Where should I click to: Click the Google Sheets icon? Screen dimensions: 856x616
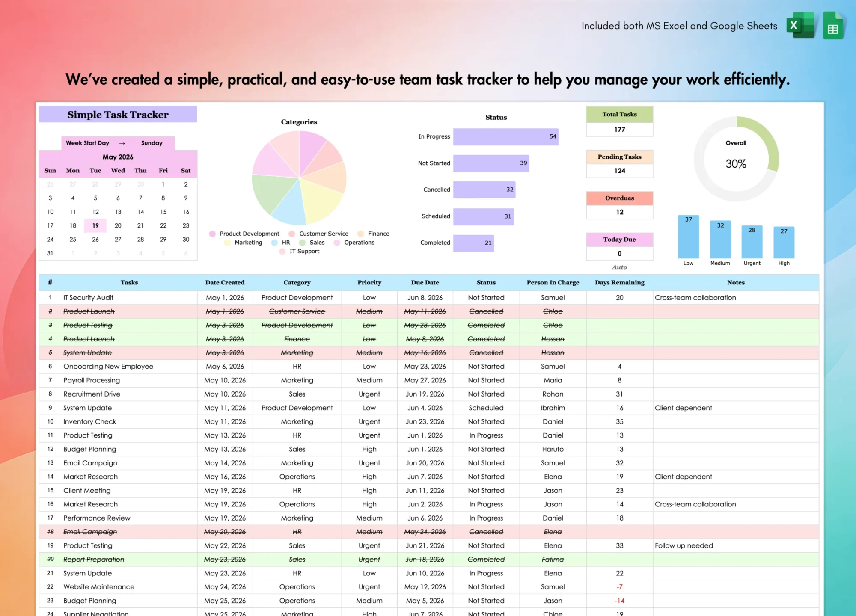click(833, 26)
